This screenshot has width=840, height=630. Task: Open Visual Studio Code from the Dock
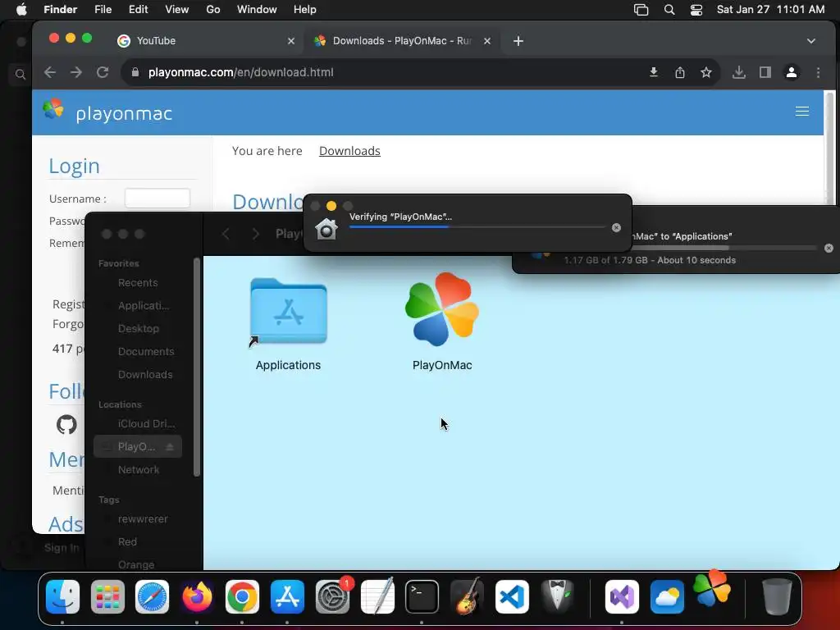point(512,597)
